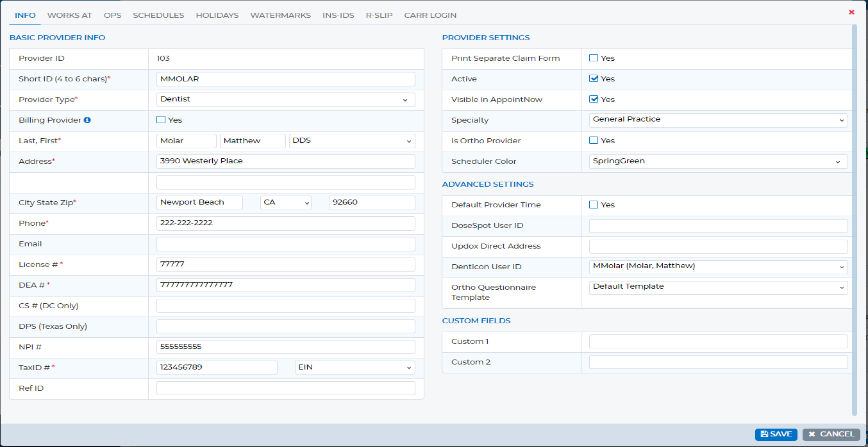Click the Custom 2 field
Image resolution: width=868 pixels, height=447 pixels.
718,362
